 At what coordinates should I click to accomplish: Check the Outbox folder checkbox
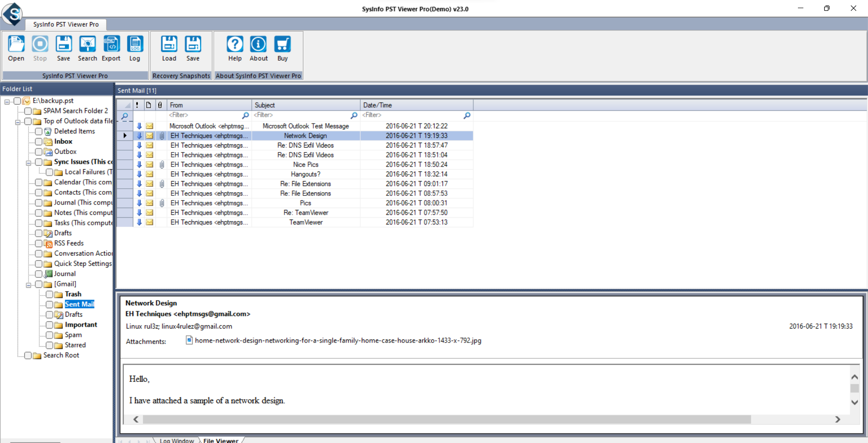(39, 152)
